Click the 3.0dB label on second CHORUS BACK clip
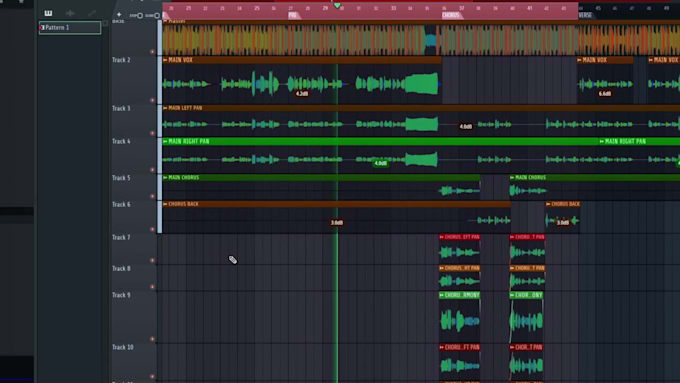Screen dimensions: 680x383 coord(562,223)
